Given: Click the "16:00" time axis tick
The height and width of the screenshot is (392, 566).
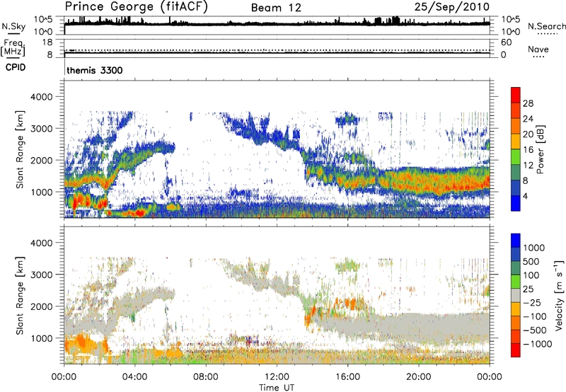Looking at the screenshot, I should [x=347, y=377].
